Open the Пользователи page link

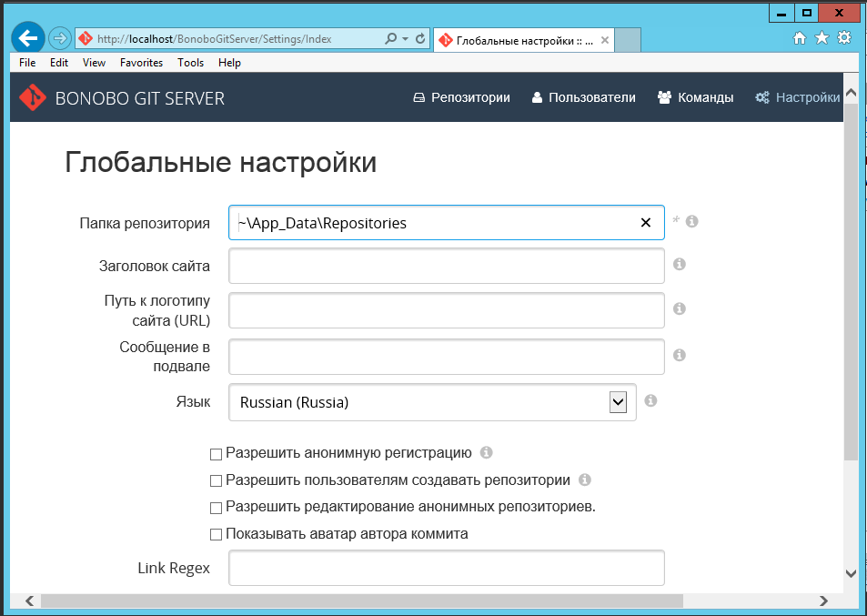[x=583, y=97]
